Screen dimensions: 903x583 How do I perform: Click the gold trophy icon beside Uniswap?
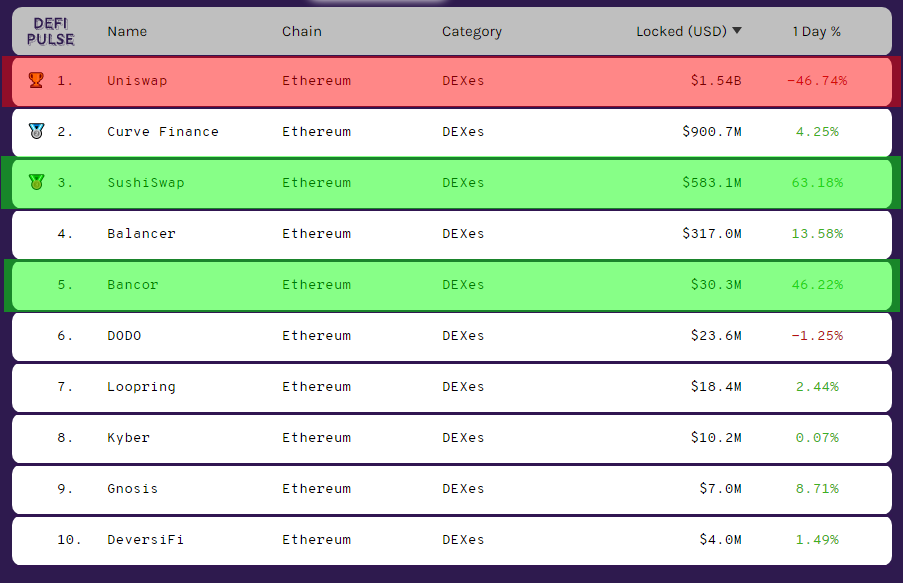pyautogui.click(x=36, y=80)
